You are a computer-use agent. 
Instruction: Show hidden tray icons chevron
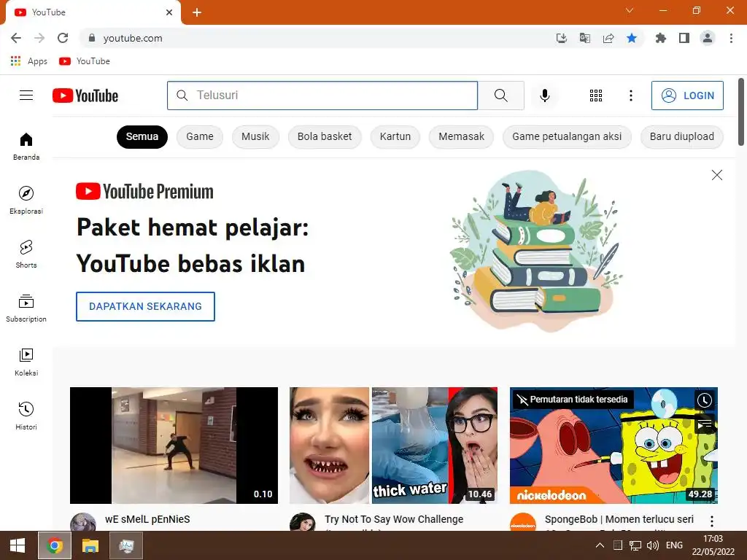point(600,545)
